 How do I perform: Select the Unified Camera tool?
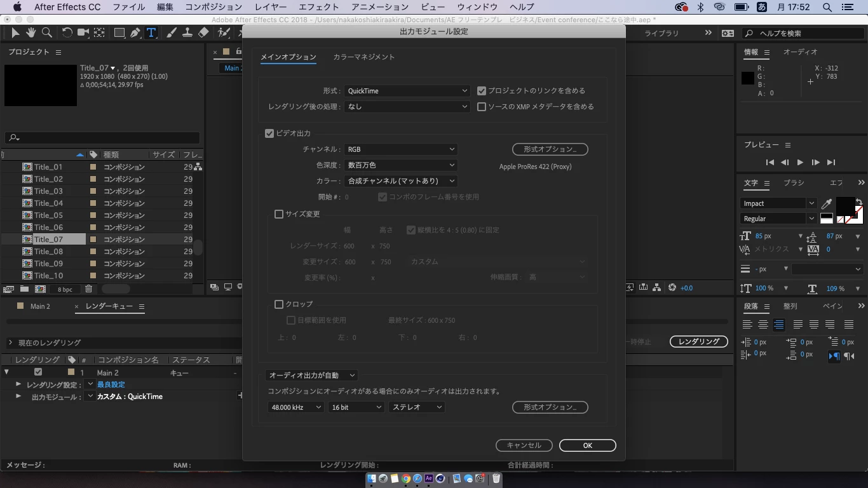click(83, 33)
